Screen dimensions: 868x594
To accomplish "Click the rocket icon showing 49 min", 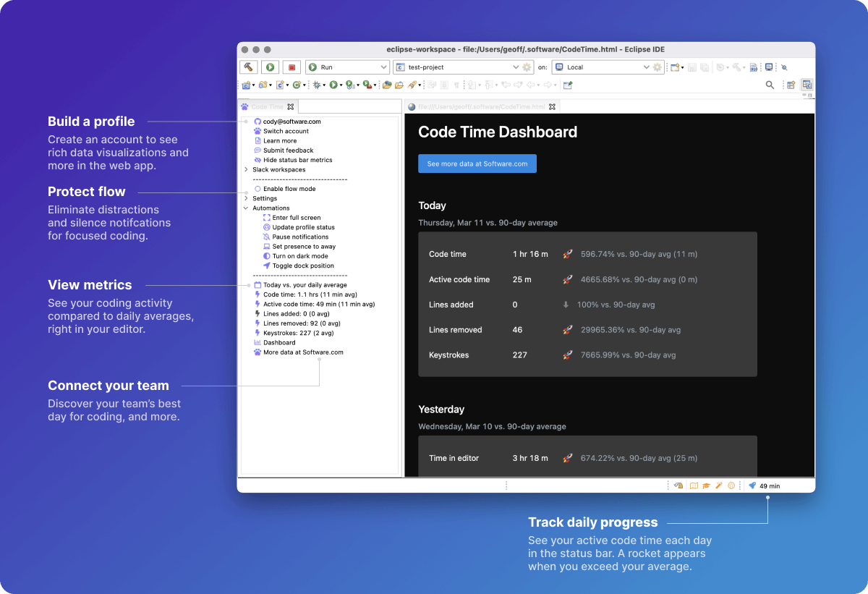I will click(758, 485).
